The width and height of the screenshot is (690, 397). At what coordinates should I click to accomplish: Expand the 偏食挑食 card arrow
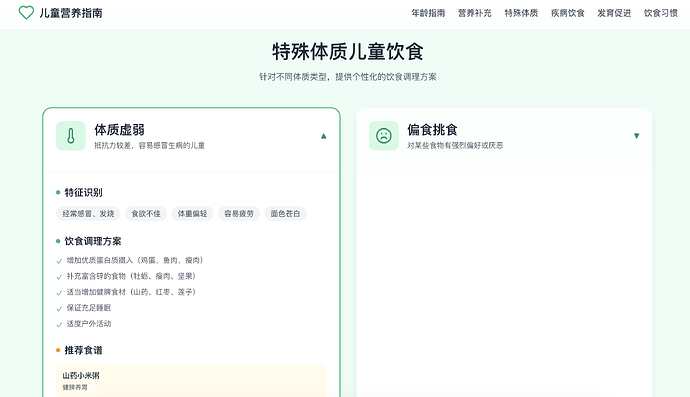pyautogui.click(x=636, y=136)
